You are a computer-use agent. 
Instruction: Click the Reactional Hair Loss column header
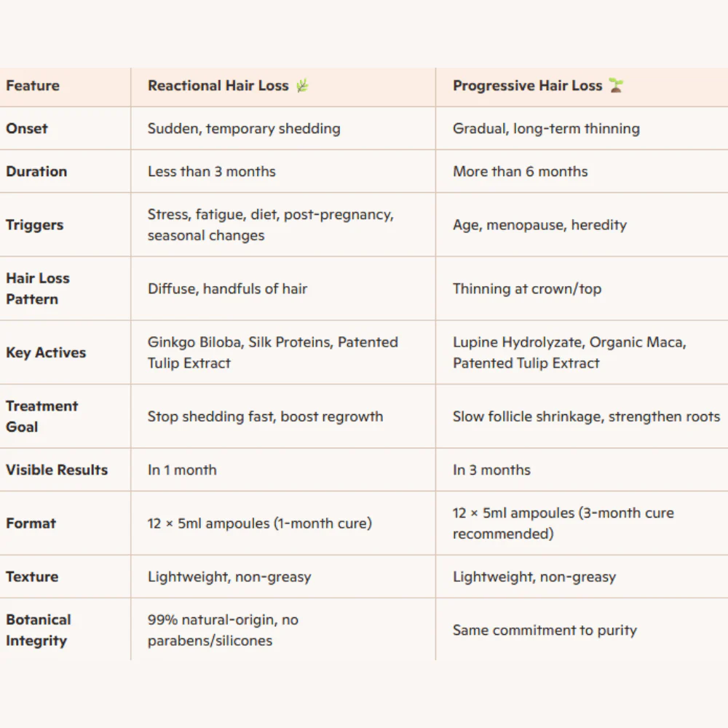[218, 86]
